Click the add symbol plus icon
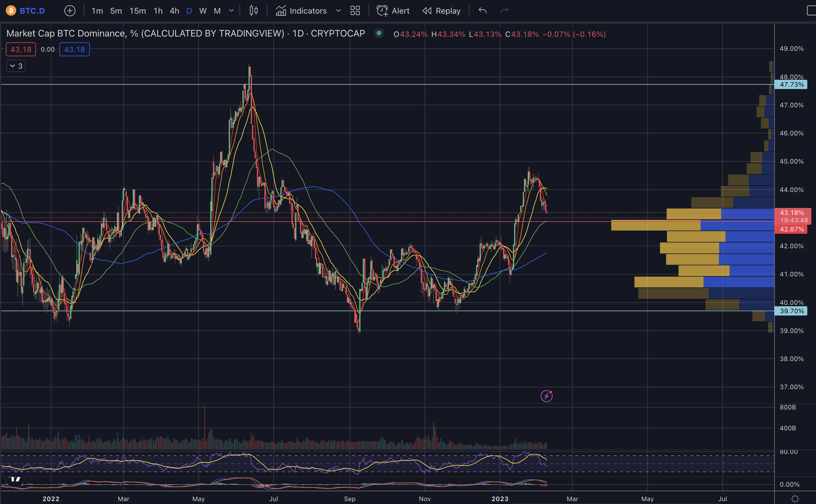 click(70, 11)
